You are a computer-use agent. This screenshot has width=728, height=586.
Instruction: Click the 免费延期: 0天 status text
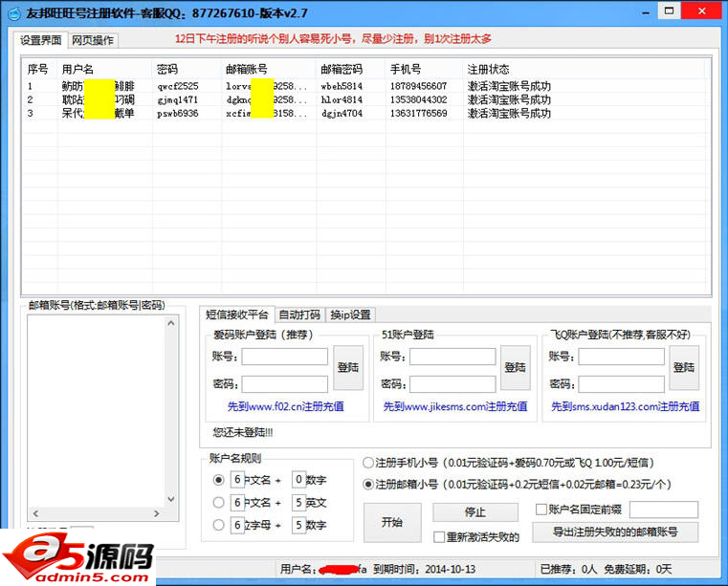pyautogui.click(x=637, y=570)
